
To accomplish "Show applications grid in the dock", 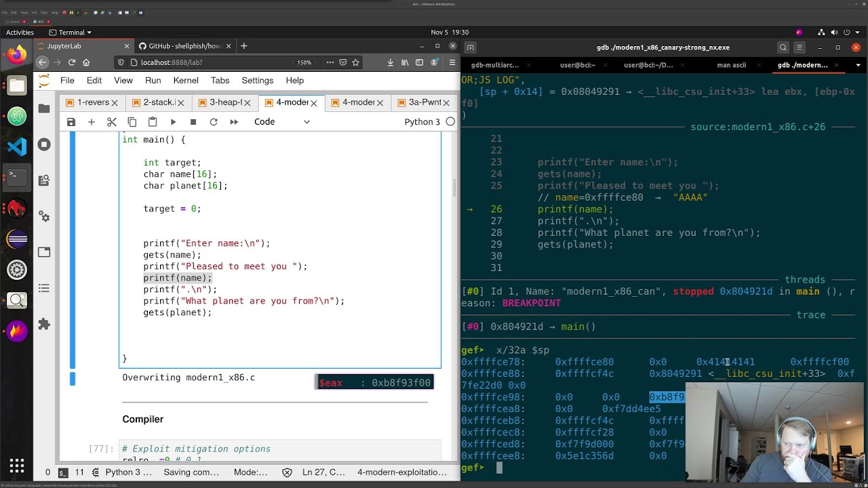I will click(x=17, y=466).
